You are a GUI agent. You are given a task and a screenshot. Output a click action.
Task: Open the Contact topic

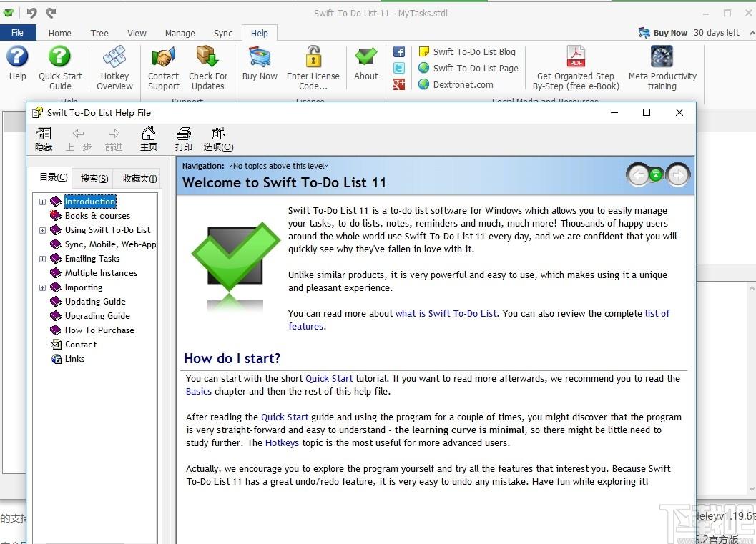(x=81, y=345)
